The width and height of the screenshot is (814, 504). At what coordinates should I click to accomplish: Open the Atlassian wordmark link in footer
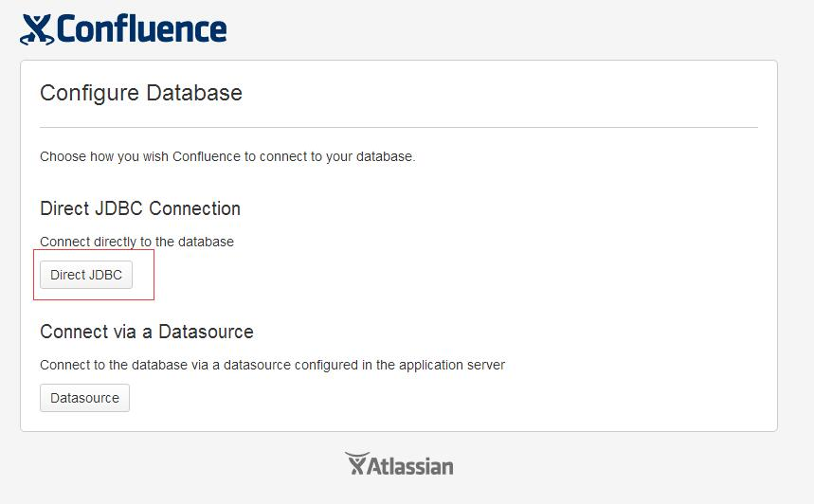click(x=410, y=465)
